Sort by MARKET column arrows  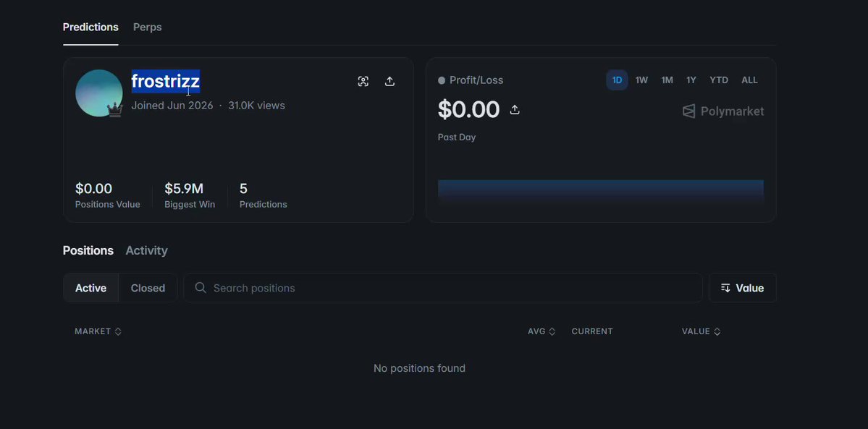click(x=118, y=331)
